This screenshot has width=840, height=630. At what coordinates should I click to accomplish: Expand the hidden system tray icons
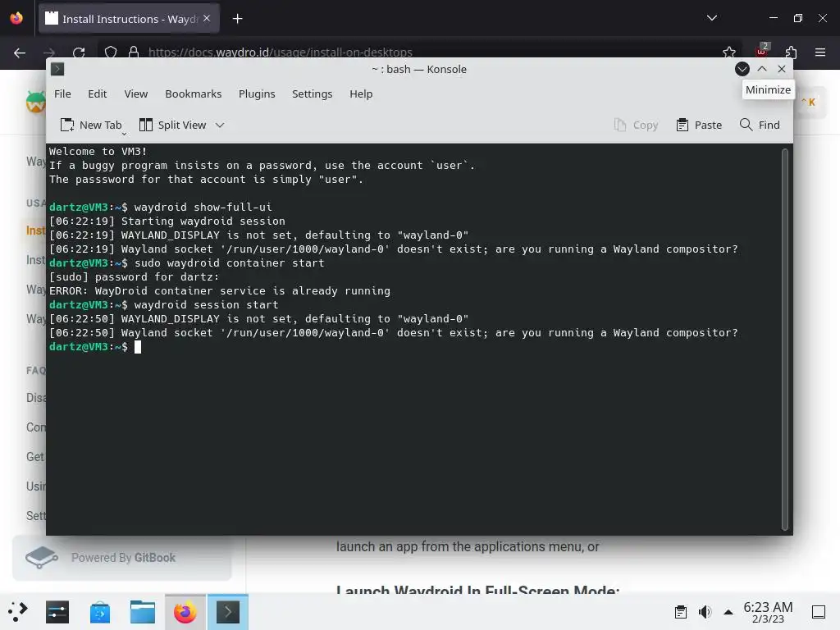(728, 612)
